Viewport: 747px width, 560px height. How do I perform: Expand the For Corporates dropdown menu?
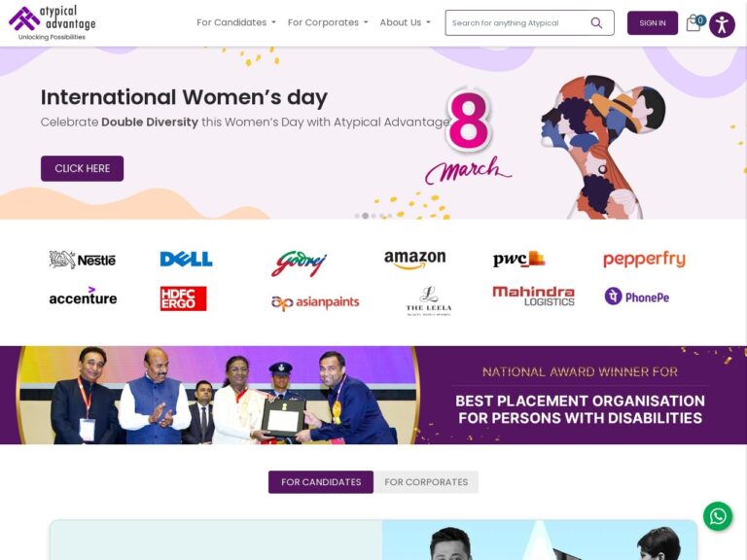pyautogui.click(x=328, y=22)
